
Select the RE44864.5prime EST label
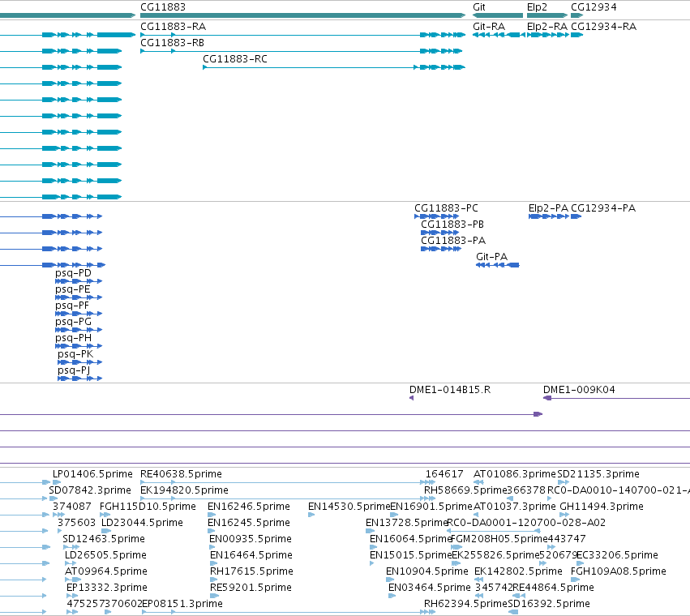[x=553, y=588]
